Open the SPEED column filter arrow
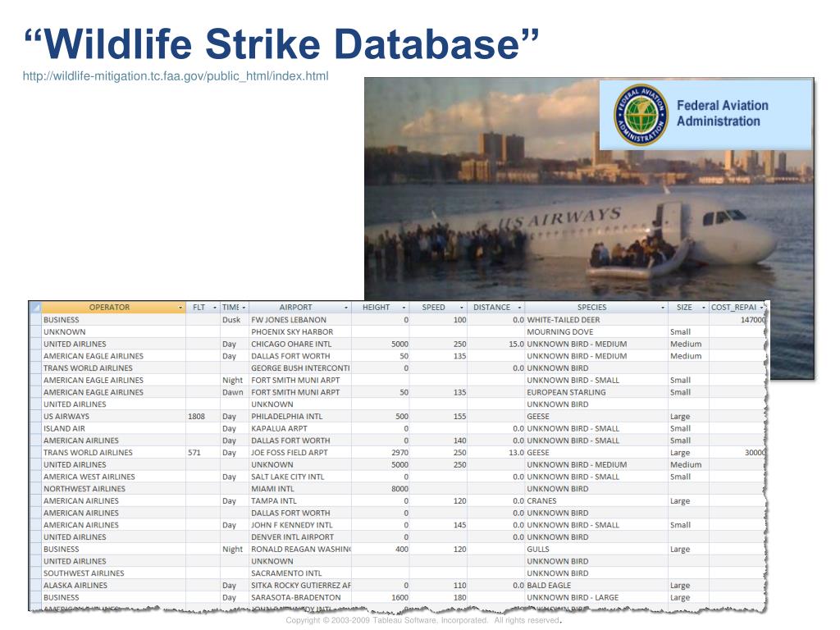This screenshot has width=840, height=630. pyautogui.click(x=462, y=308)
